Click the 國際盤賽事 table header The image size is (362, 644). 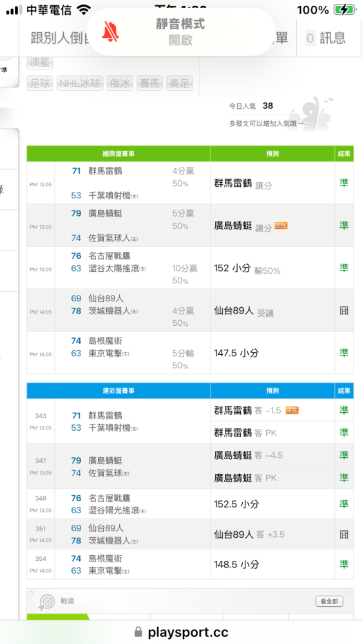pos(119,154)
